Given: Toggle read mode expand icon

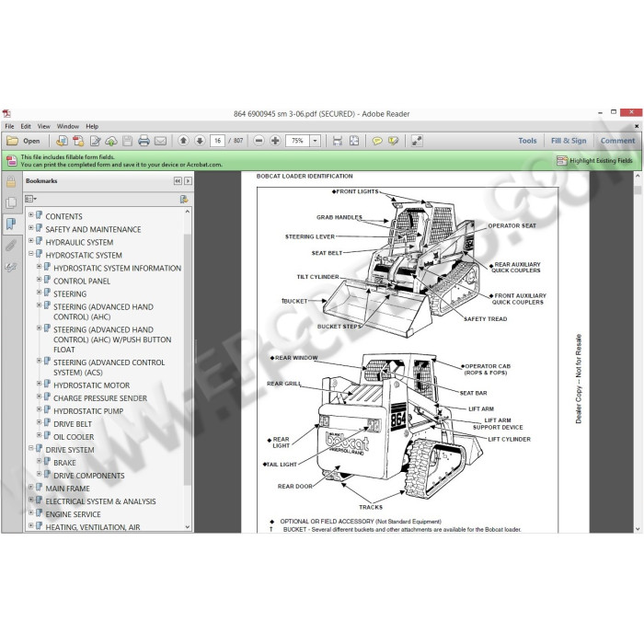Looking at the screenshot, I should 417,141.
